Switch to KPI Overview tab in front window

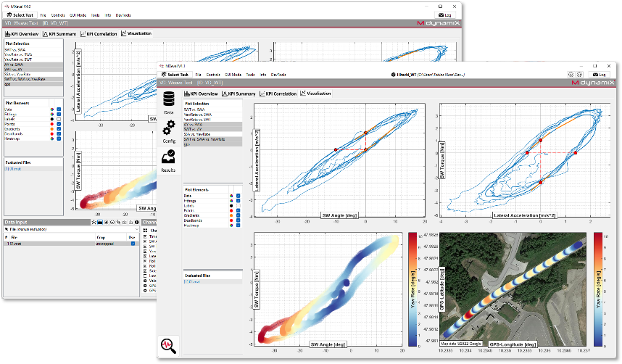201,94
